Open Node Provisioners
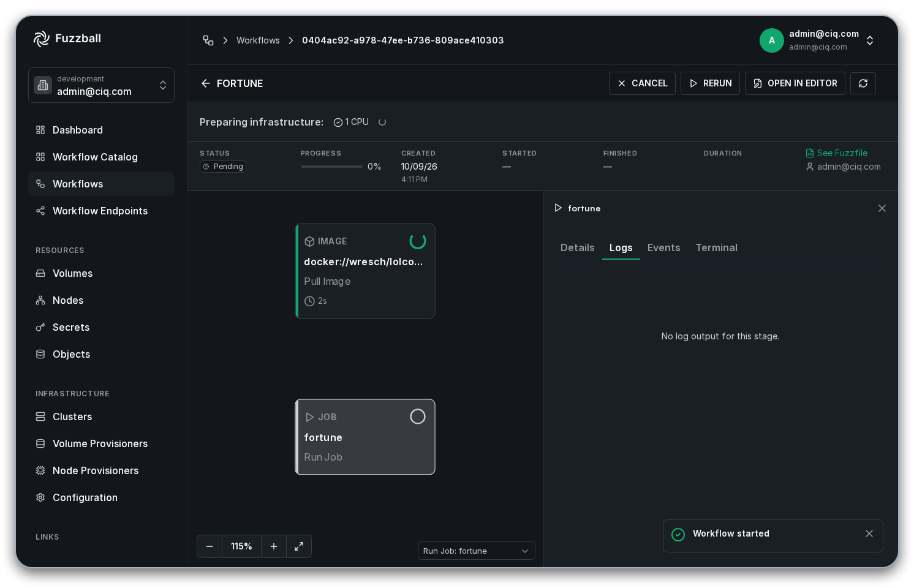Viewport: 914px width, 588px height. coord(101,470)
